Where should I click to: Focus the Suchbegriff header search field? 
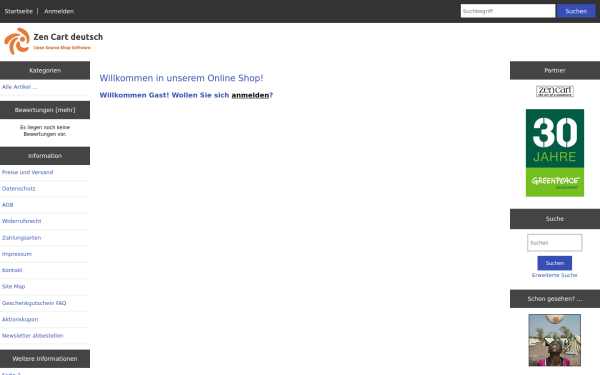(508, 11)
